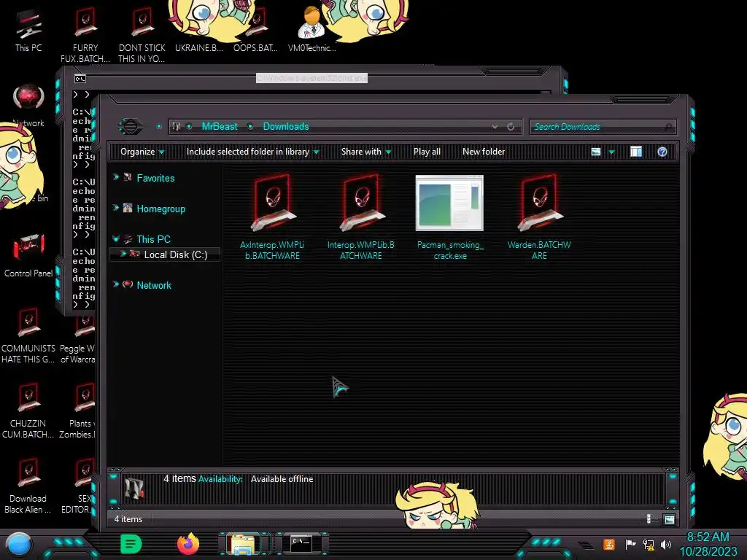Click the 8:52 AM clock
747x560 pixels.
point(708,537)
